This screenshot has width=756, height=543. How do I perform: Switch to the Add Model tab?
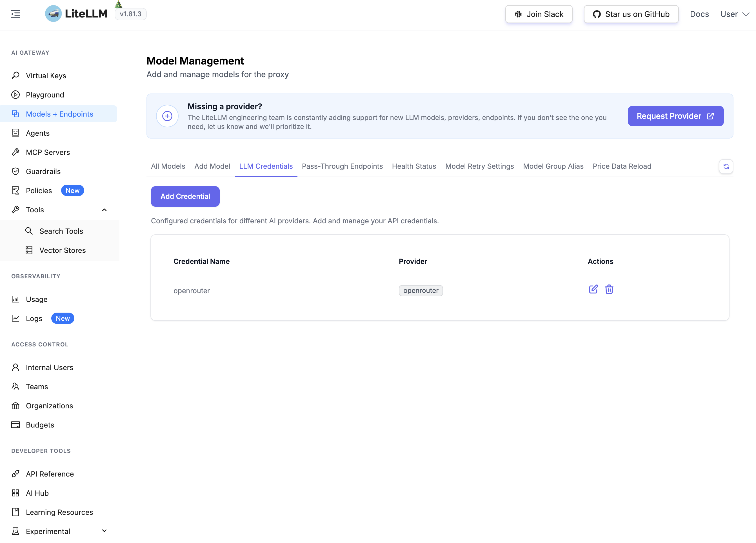pos(212,166)
